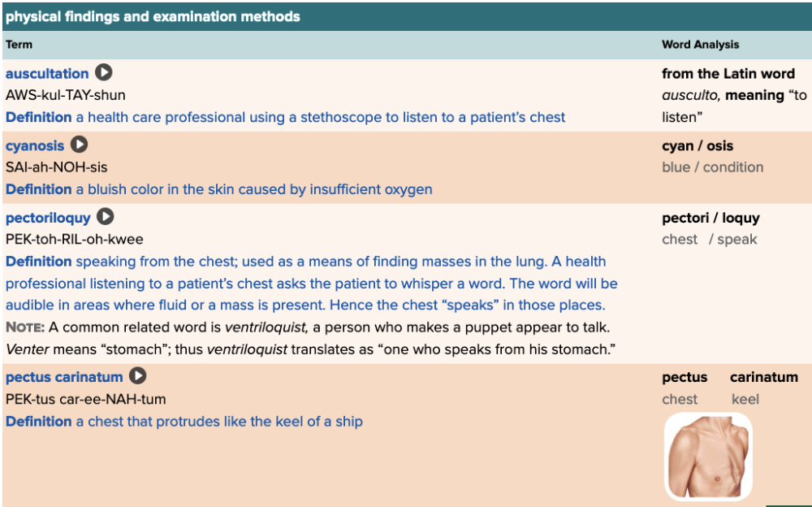
Task: Click the AWS-kul-TAY-shun pronunciation text
Action: 66,95
